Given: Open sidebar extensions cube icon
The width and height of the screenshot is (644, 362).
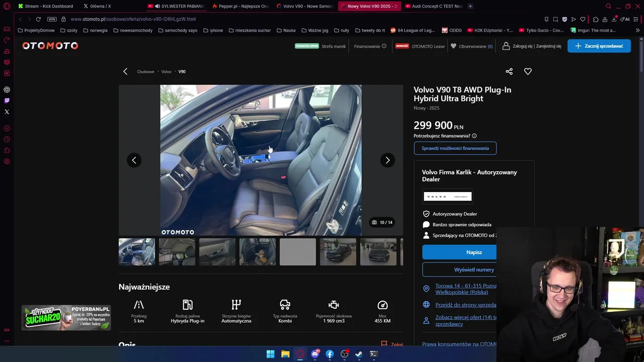Looking at the screenshot, I should click(7, 150).
